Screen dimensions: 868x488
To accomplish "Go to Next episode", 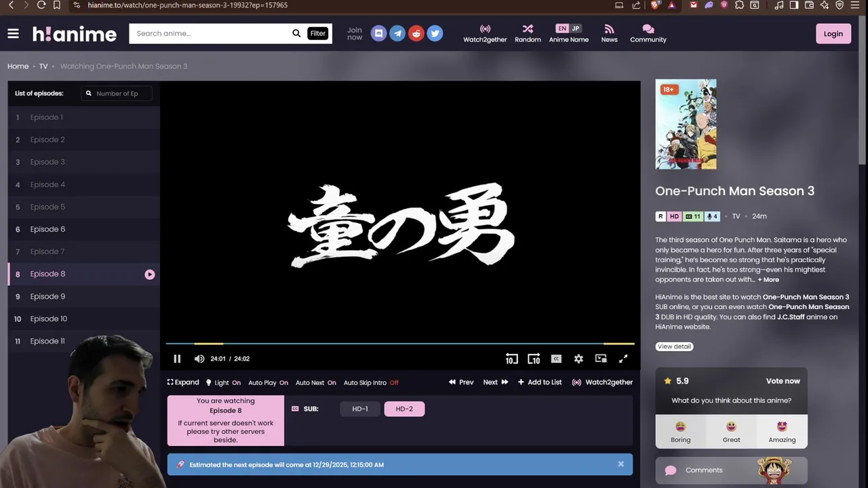I will coord(496,382).
